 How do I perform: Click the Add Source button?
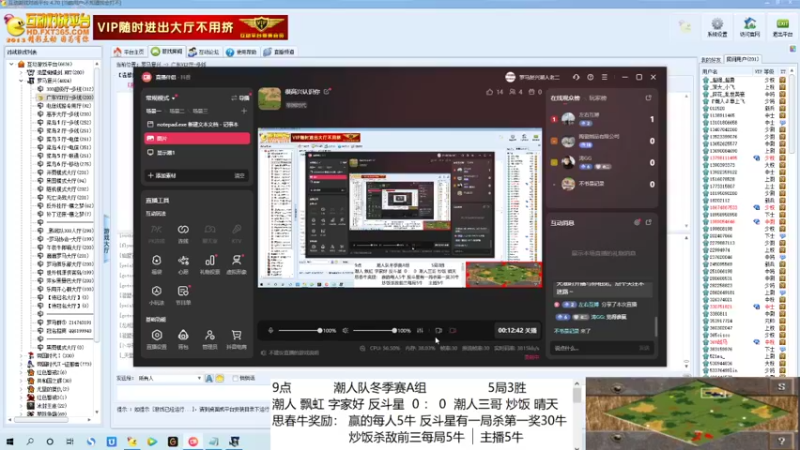tap(162, 176)
